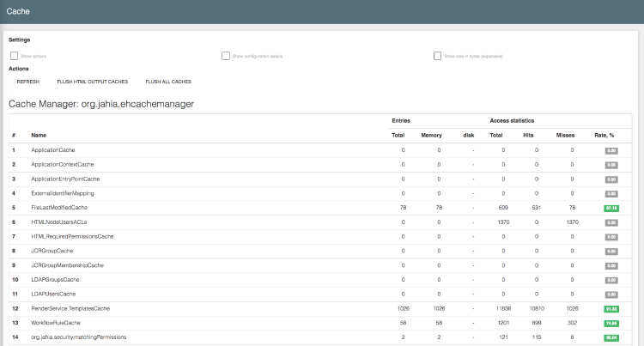Click the Cache title in the header bar
The width and height of the screenshot is (644, 346).
click(x=18, y=12)
